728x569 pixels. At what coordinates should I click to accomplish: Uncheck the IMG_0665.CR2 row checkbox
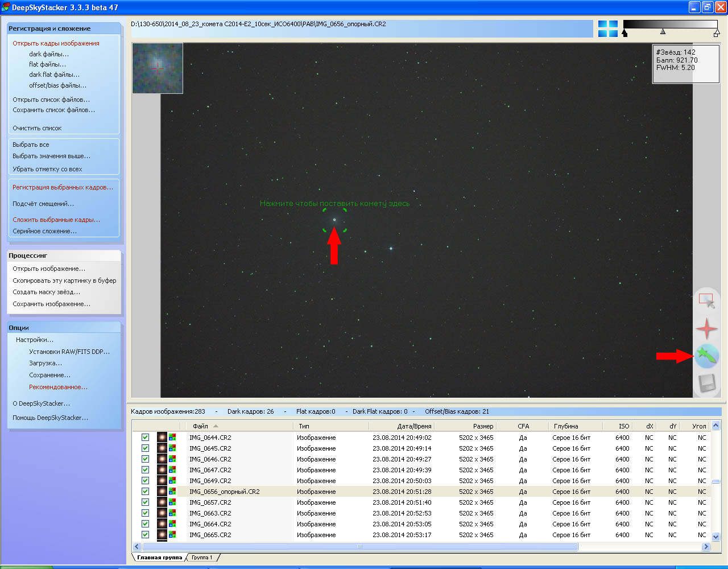click(146, 535)
